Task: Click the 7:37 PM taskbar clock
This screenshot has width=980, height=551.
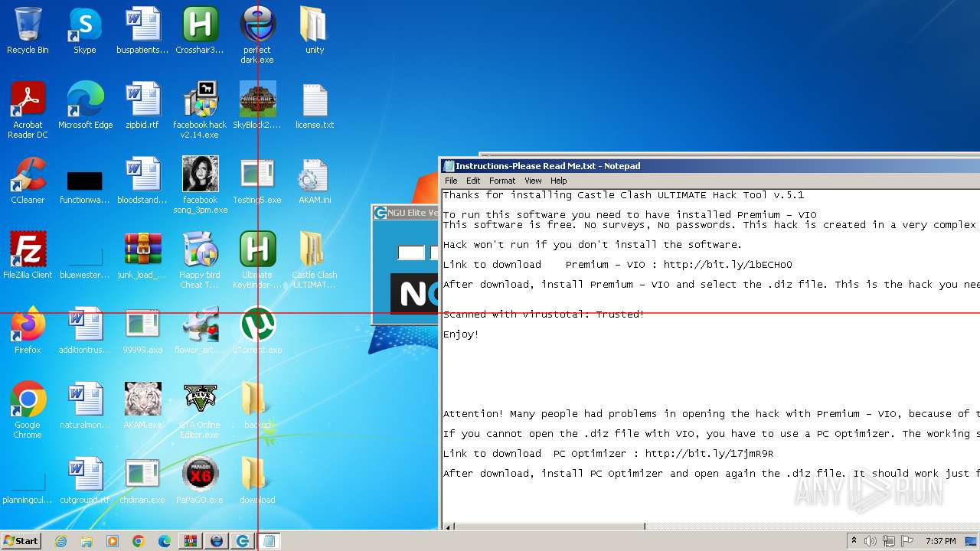Action: 940,541
